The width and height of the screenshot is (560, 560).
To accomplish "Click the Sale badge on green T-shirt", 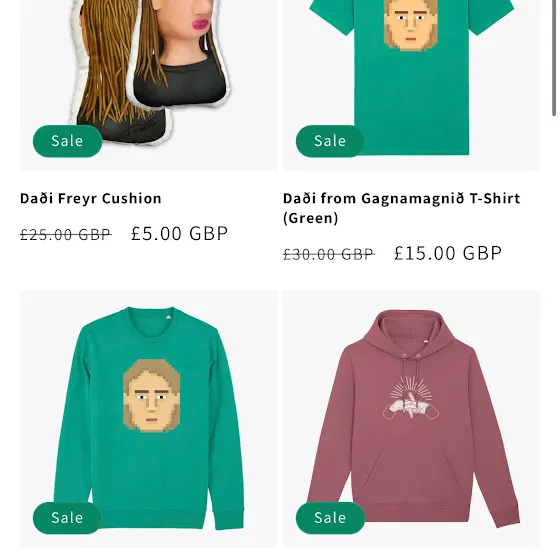I will click(330, 141).
